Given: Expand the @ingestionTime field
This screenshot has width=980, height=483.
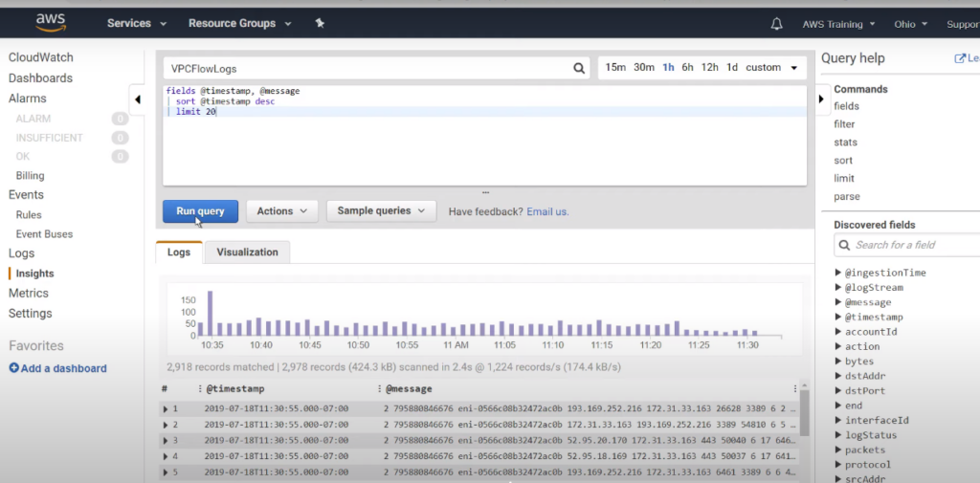Looking at the screenshot, I should (838, 273).
